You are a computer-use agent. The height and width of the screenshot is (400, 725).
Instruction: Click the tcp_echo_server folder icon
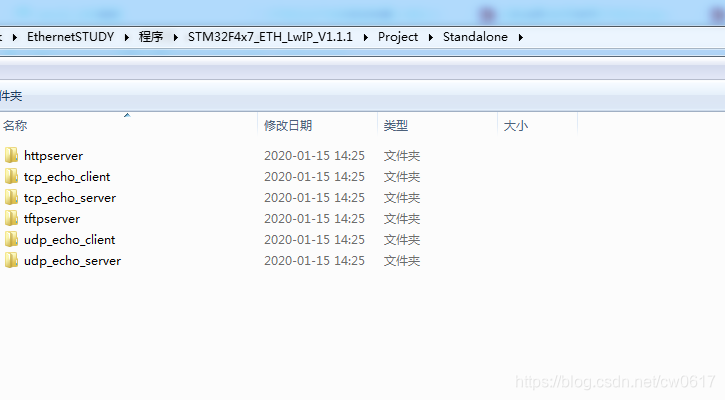11,197
